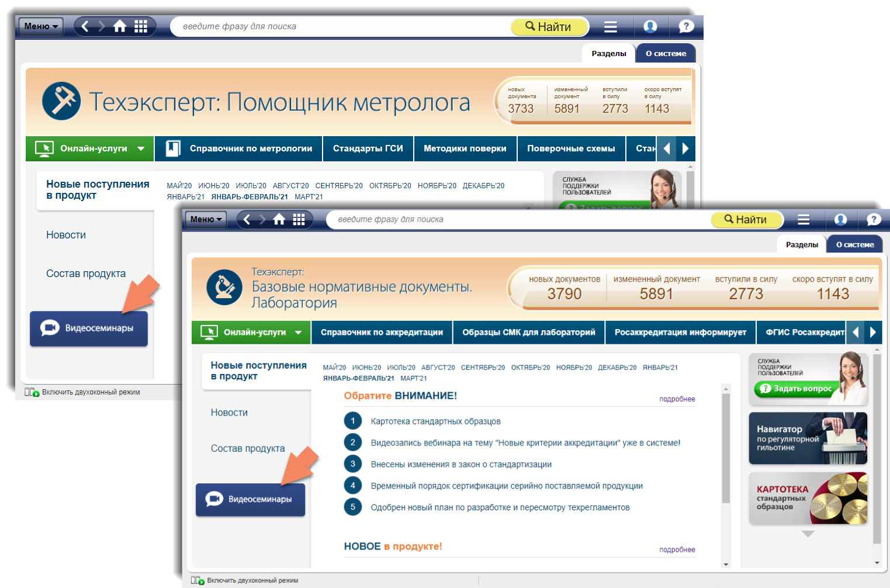Image resolution: width=890 pixels, height=588 pixels.
Task: Open the grid of sections icon in the front window
Action: click(x=299, y=219)
